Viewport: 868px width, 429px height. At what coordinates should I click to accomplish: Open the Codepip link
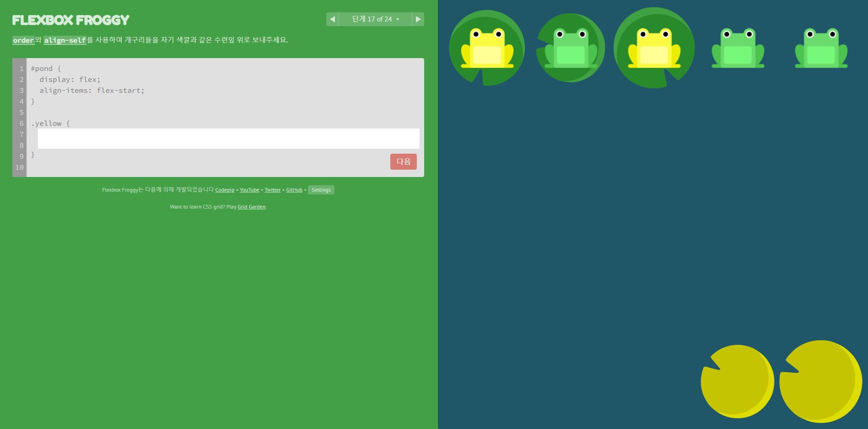click(225, 190)
